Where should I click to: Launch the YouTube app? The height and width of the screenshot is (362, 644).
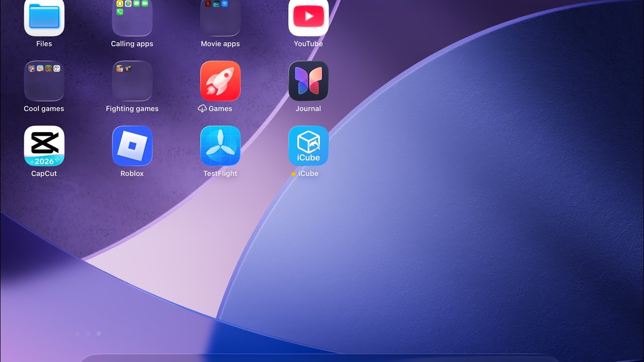click(308, 18)
